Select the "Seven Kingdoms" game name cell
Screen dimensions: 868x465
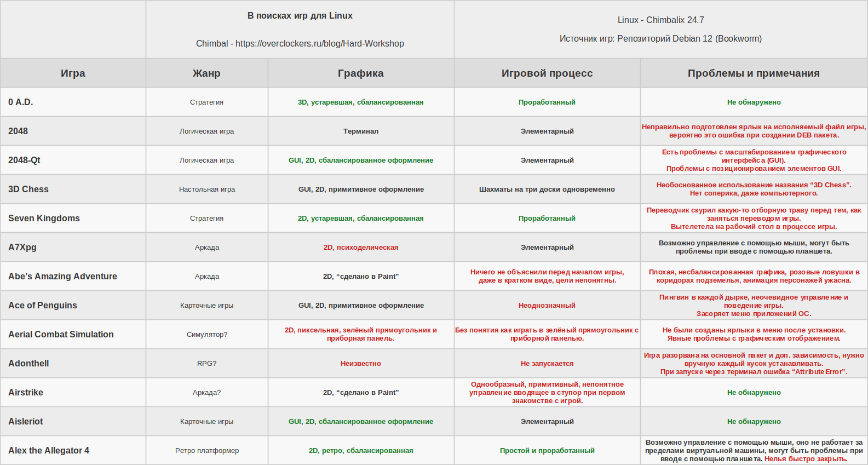pyautogui.click(x=44, y=219)
